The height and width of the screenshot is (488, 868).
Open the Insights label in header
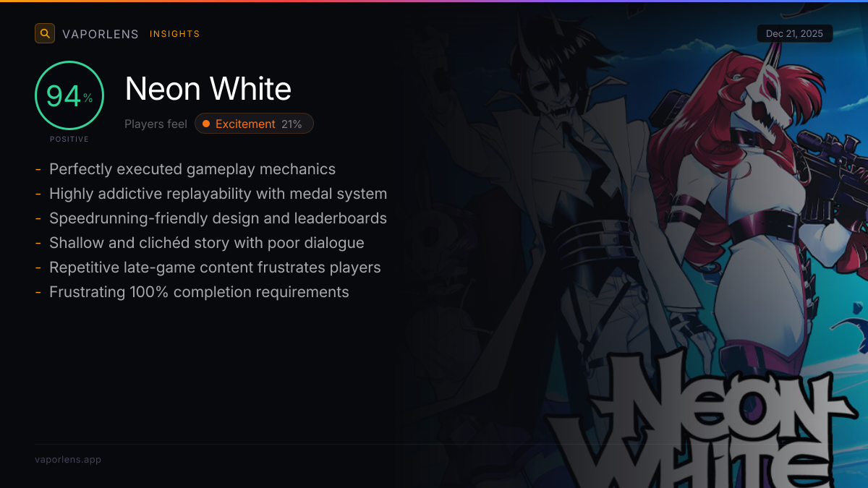[174, 34]
